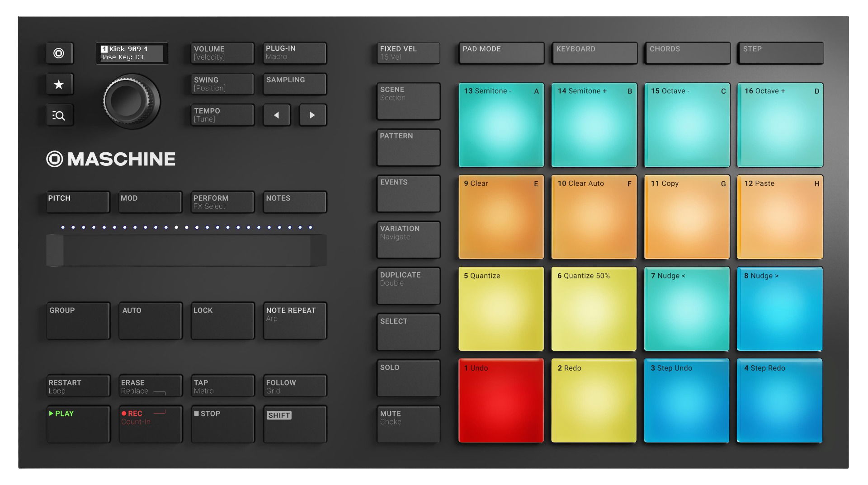Tap the TAP Metro button

tap(222, 386)
